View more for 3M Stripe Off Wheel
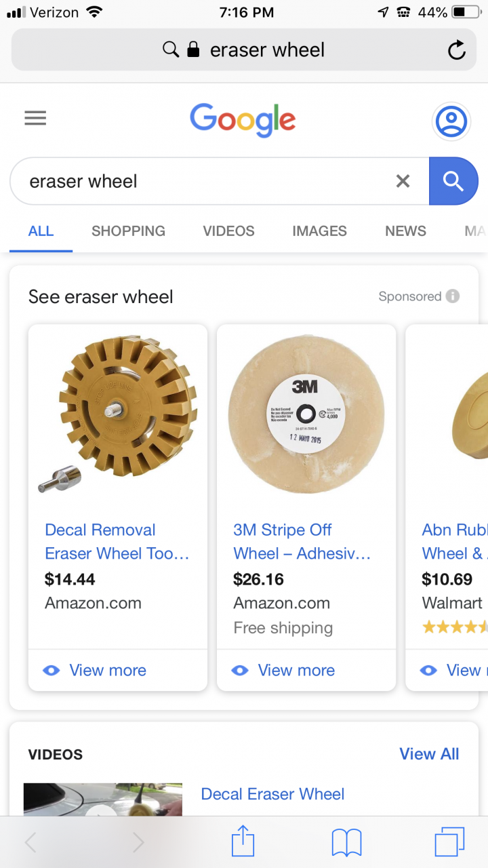This screenshot has height=868, width=488. tap(296, 671)
